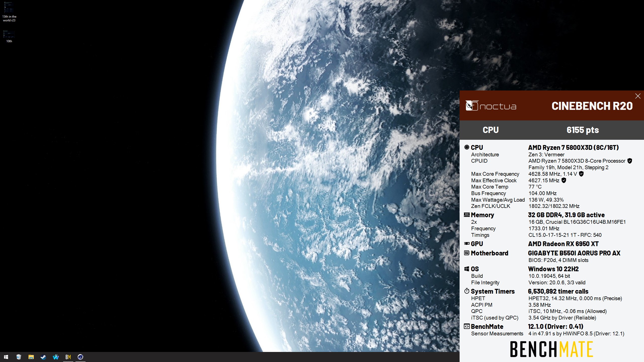Click the CPU chip icon in the CPU section
This screenshot has width=644, height=362.
467,147
